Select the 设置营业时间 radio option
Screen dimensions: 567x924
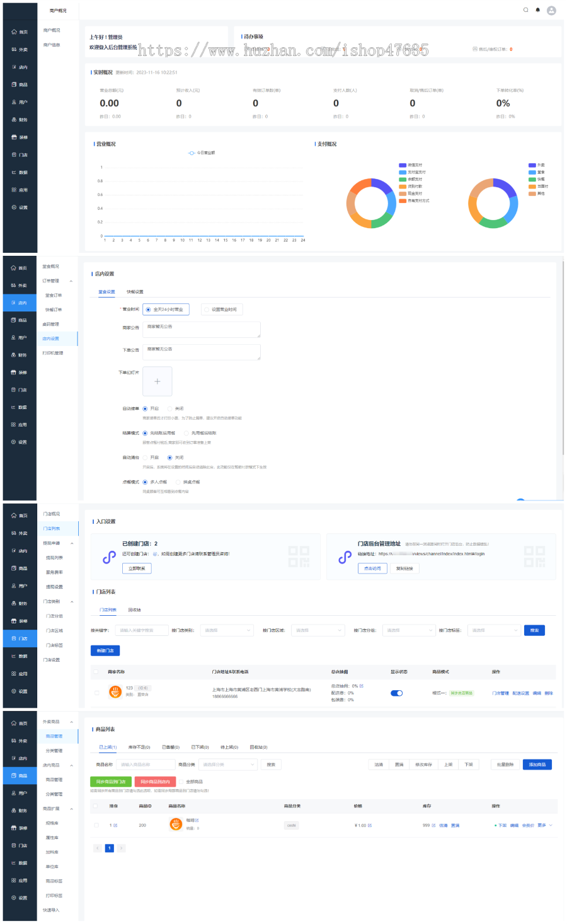tap(207, 309)
